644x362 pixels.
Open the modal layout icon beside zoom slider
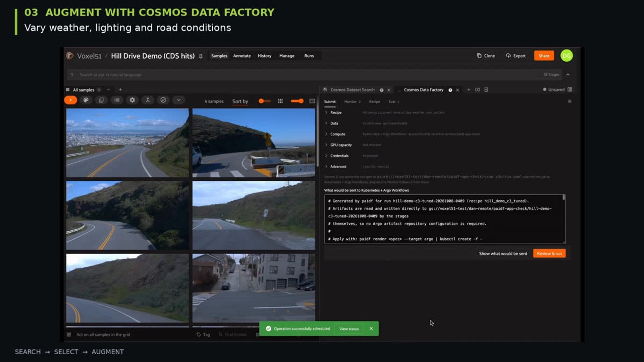(x=312, y=101)
